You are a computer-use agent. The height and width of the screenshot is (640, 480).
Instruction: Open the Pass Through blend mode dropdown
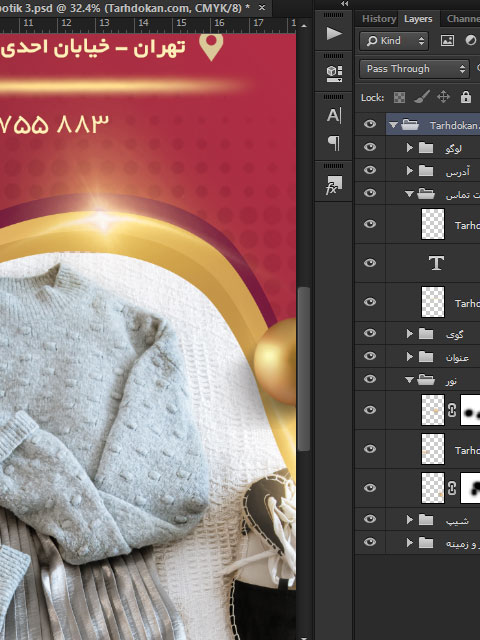[x=413, y=69]
